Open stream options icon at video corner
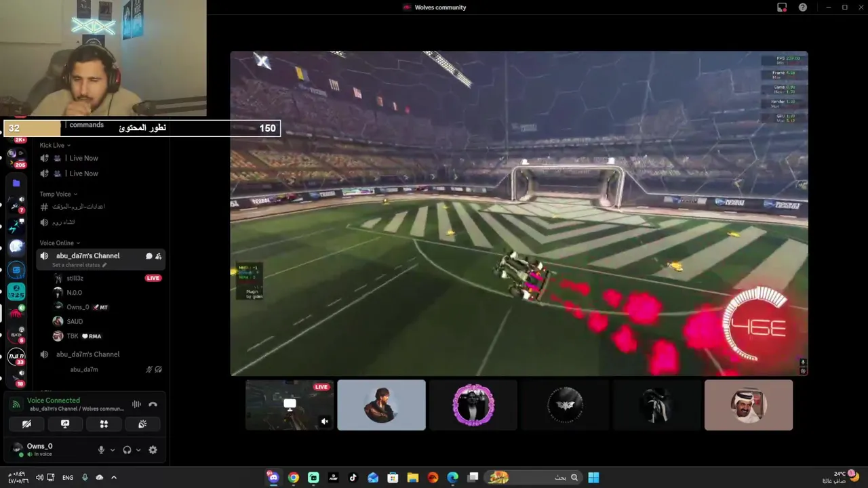 pos(803,371)
